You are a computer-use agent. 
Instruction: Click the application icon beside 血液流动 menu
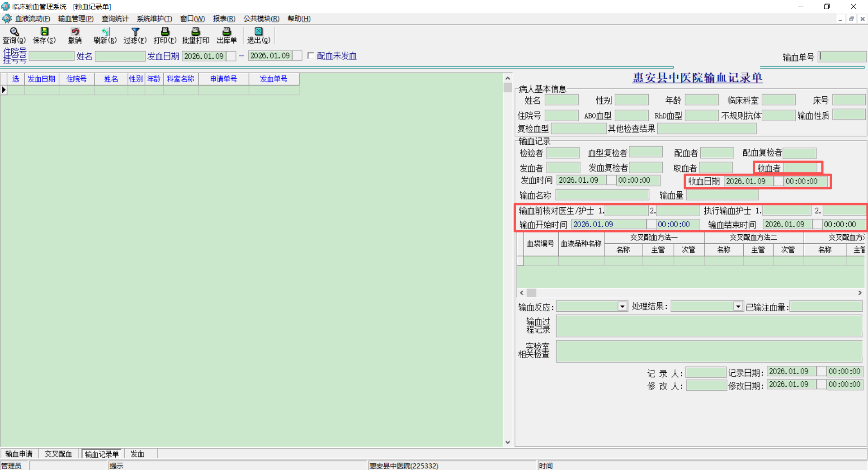(7, 19)
